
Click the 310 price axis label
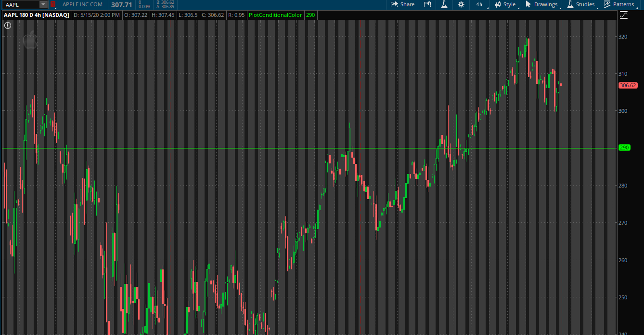tap(623, 73)
